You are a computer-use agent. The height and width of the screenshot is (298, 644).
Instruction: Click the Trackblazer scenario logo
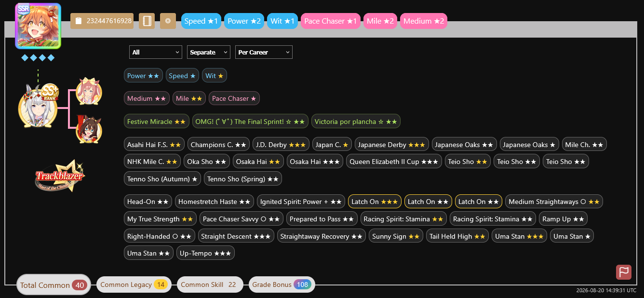61,176
